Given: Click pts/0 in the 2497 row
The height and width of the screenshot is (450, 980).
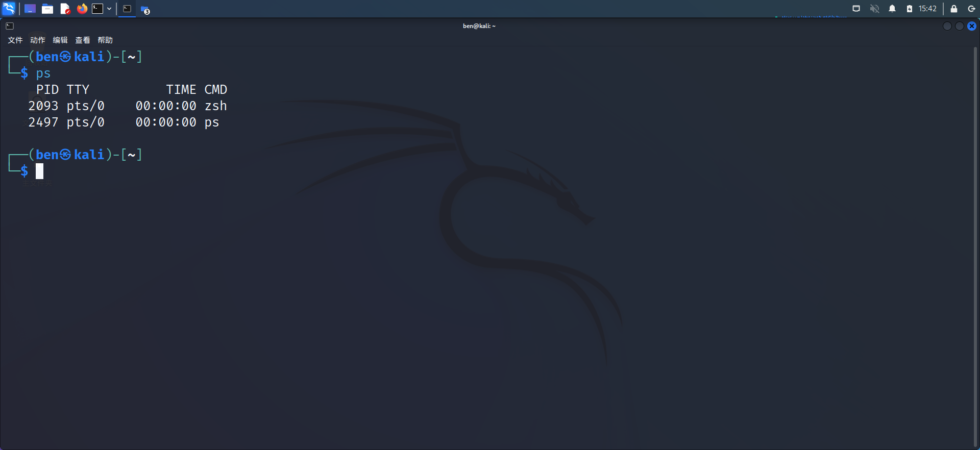Looking at the screenshot, I should click(x=86, y=122).
